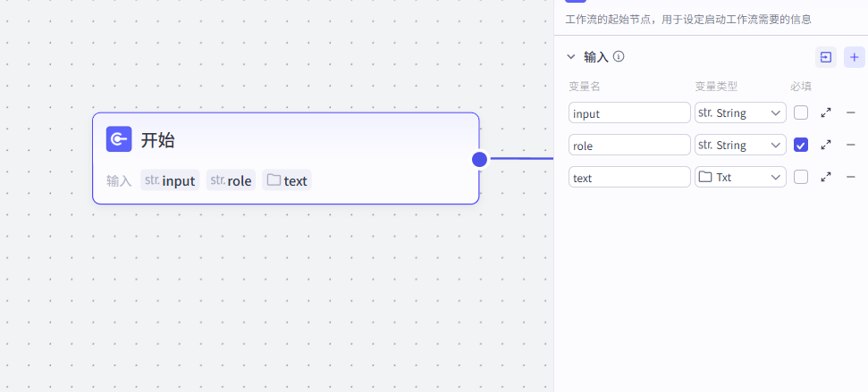Open type dropdown for input variable

click(740, 113)
